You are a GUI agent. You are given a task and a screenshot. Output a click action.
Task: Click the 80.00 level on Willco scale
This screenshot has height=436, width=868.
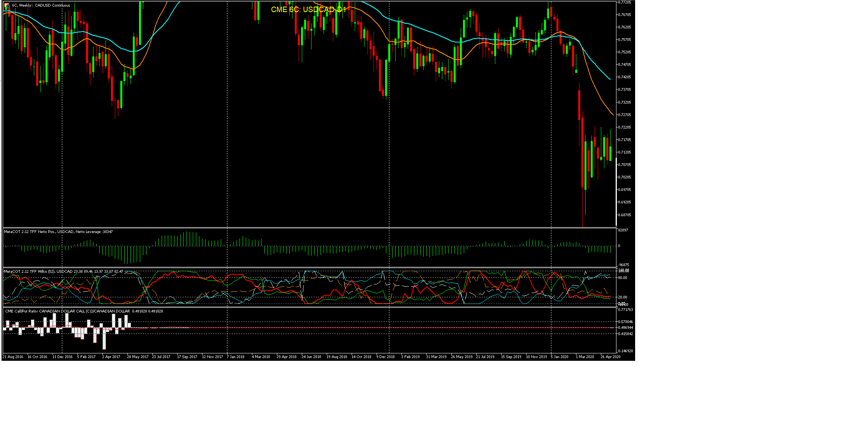click(623, 278)
